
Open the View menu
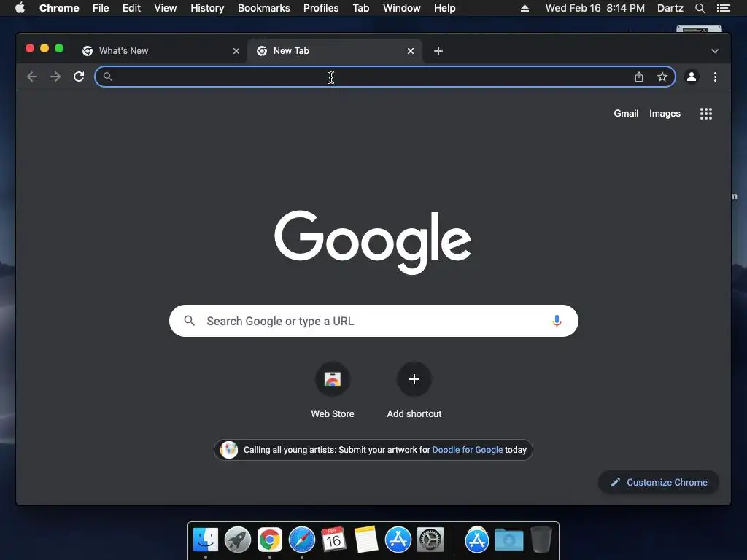pyautogui.click(x=166, y=8)
